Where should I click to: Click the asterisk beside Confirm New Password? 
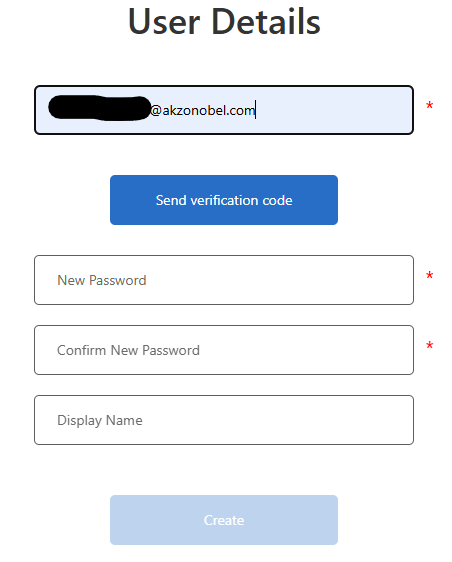[x=429, y=345]
